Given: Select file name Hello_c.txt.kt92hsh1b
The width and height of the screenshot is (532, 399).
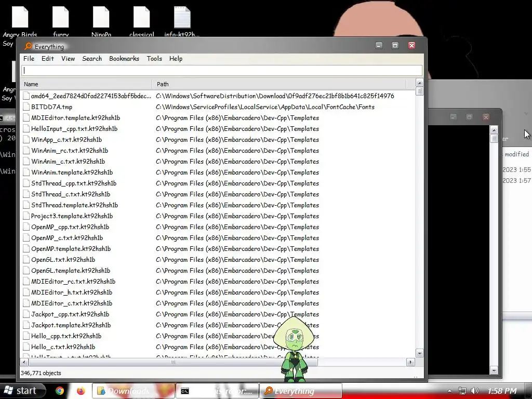Looking at the screenshot, I should tap(63, 347).
